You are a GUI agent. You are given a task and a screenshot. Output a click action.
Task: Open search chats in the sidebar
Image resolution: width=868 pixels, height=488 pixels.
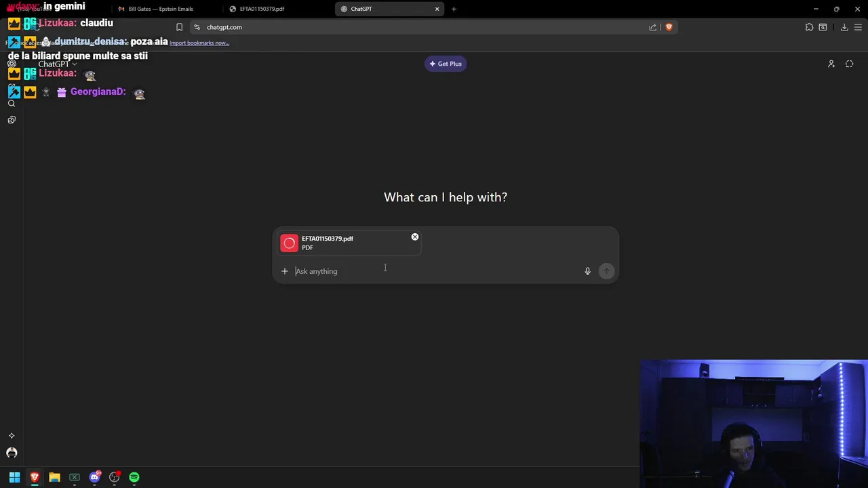(12, 104)
